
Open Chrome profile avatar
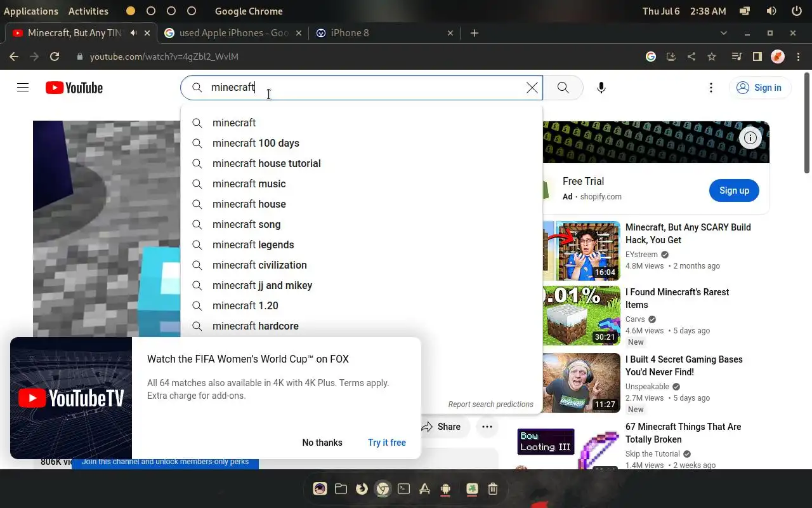click(778, 57)
